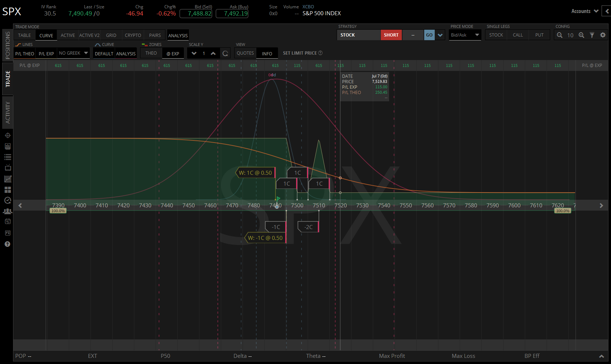Switch to the TABLE trade mode tab

[25, 35]
